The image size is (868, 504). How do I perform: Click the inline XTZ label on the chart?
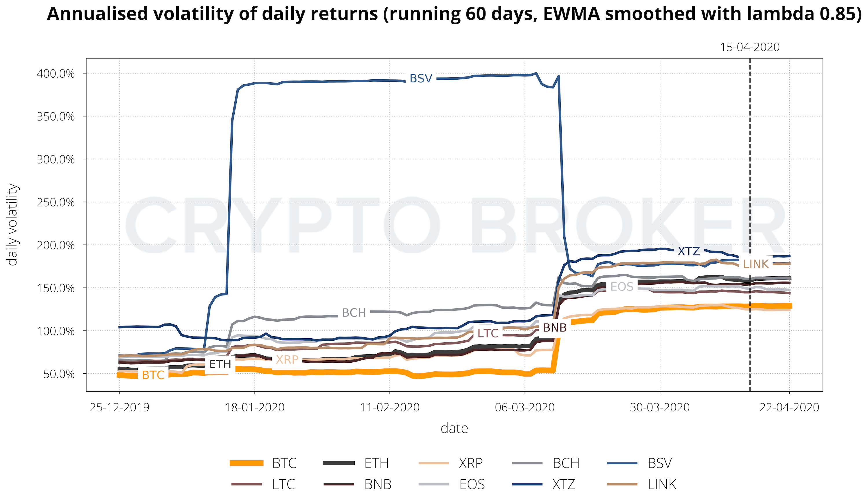(689, 251)
